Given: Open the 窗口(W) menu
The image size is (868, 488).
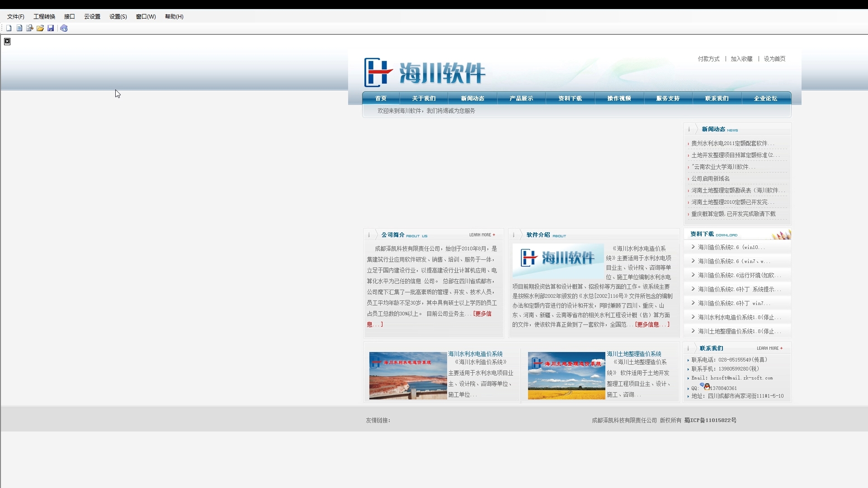Looking at the screenshot, I should 146,17.
